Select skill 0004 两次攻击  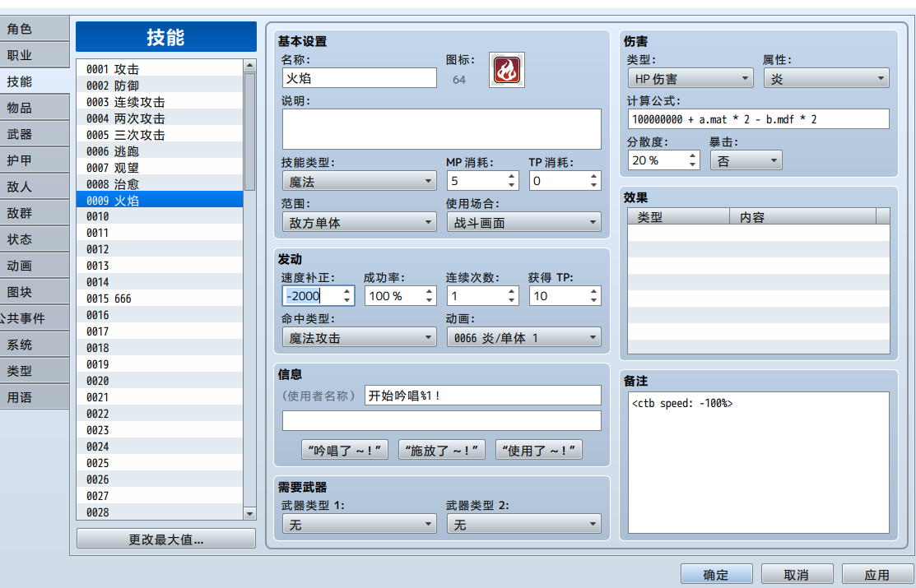(160, 118)
